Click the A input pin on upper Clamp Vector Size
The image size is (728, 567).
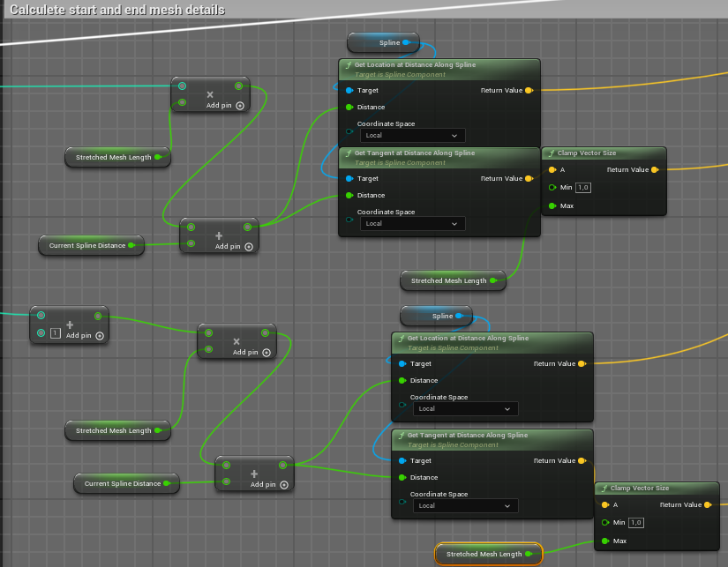[552, 170]
